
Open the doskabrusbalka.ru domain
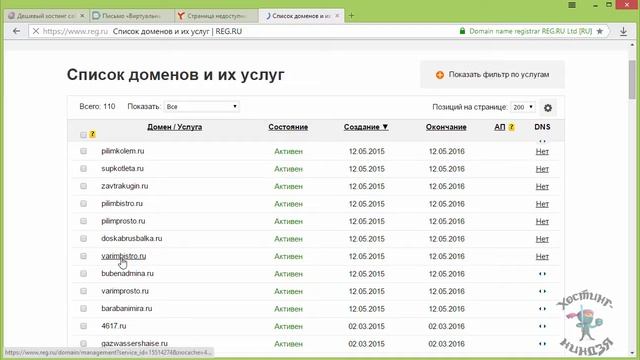[131, 238]
